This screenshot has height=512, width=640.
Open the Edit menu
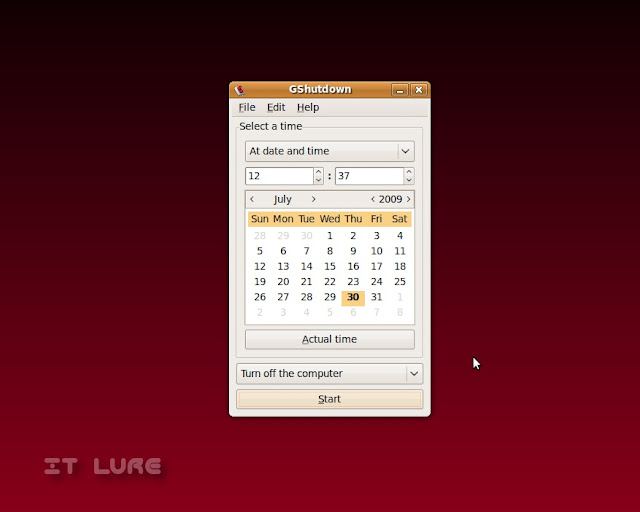click(276, 107)
